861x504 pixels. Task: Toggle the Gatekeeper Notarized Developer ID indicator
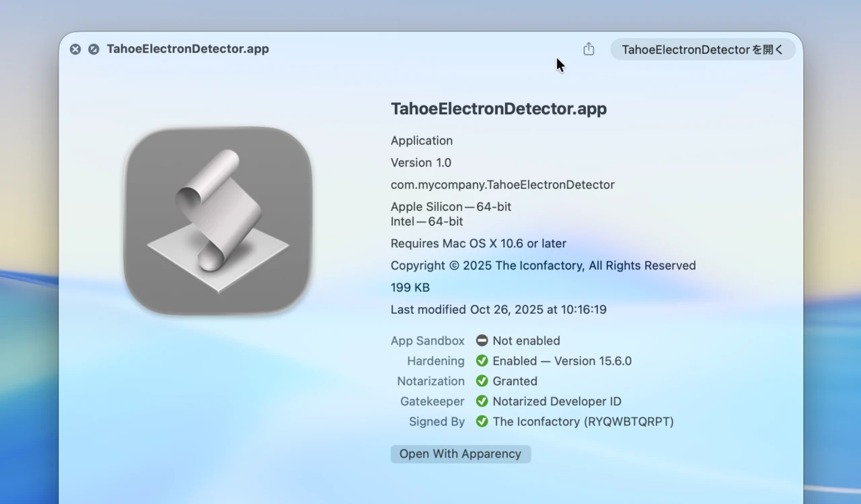(x=482, y=401)
